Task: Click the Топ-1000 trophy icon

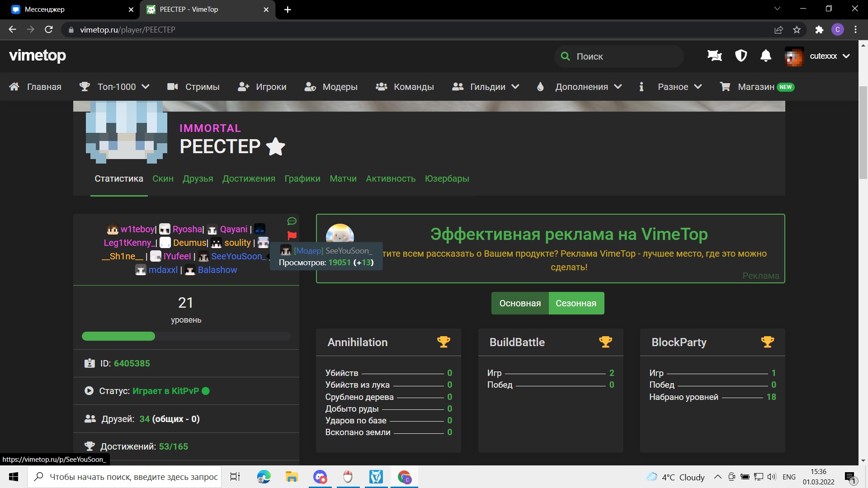Action: (85, 87)
